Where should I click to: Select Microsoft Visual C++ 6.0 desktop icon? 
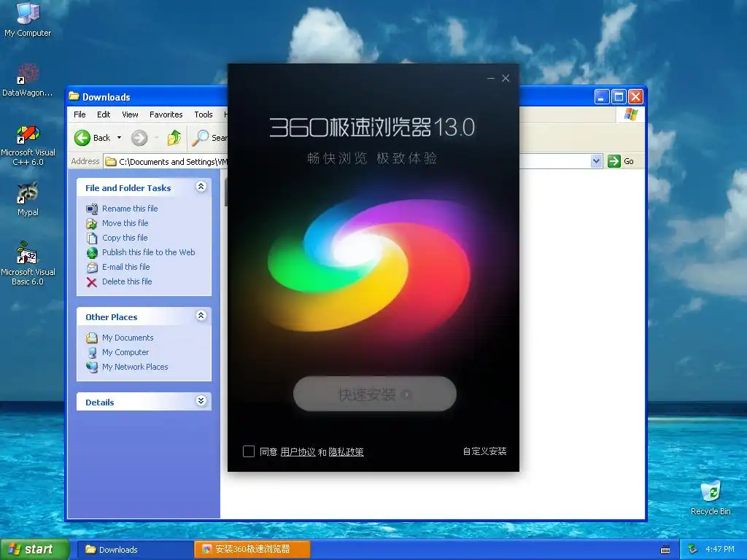point(28,145)
